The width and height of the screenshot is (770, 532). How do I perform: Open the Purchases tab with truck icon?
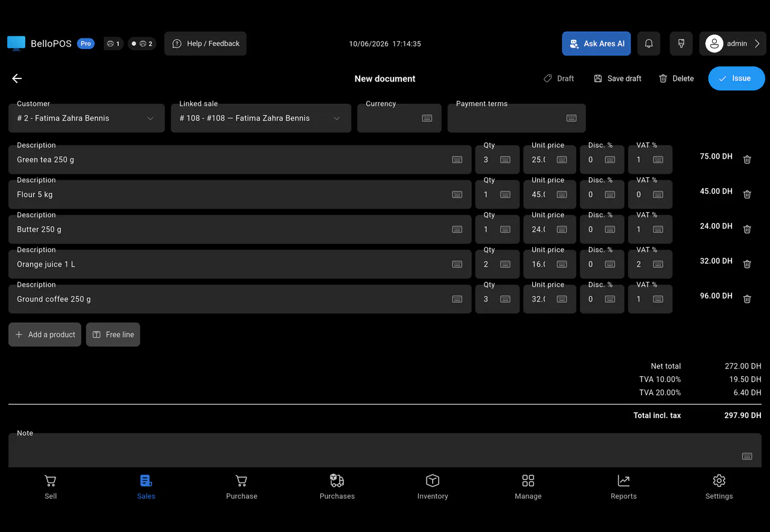(x=337, y=487)
